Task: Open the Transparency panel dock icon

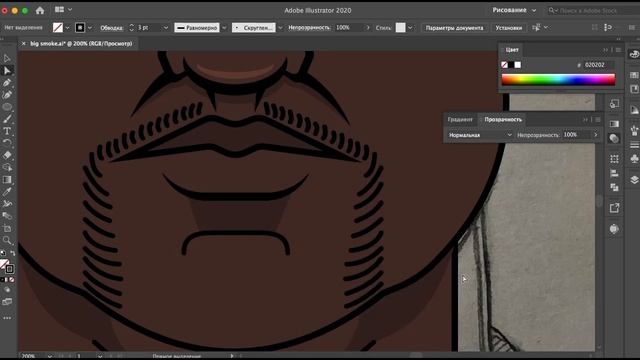Action: (614, 138)
